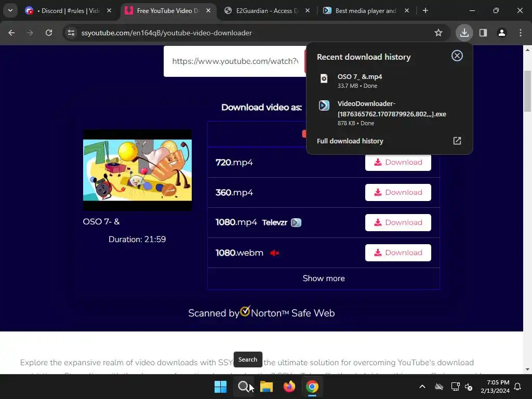
Task: Click the Norton Safe Web badge
Action: pyautogui.click(x=261, y=312)
